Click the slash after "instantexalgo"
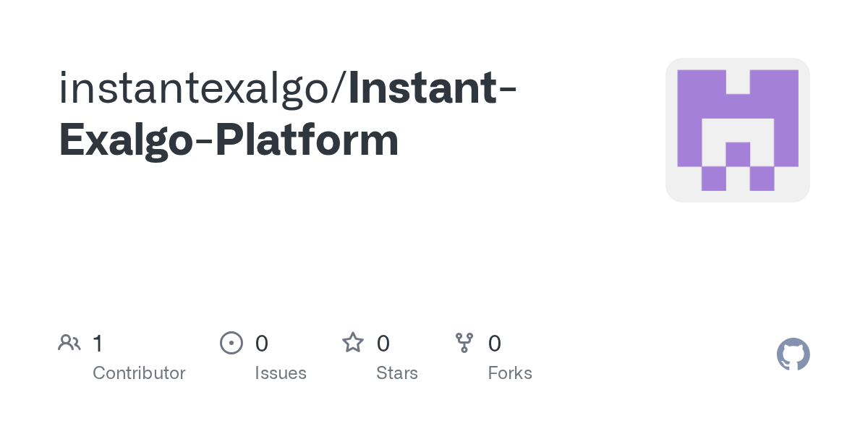Viewport: 868px width, 434px height. click(x=340, y=87)
